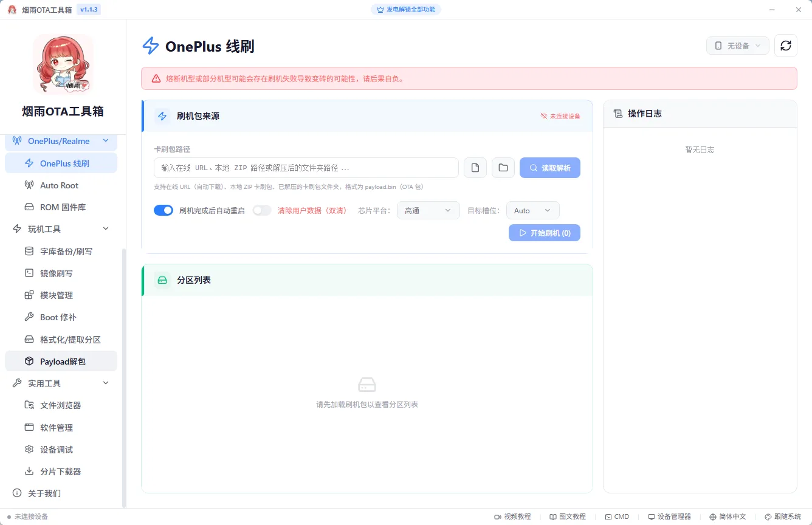Click the 开始刷机 (0) button

[545, 233]
